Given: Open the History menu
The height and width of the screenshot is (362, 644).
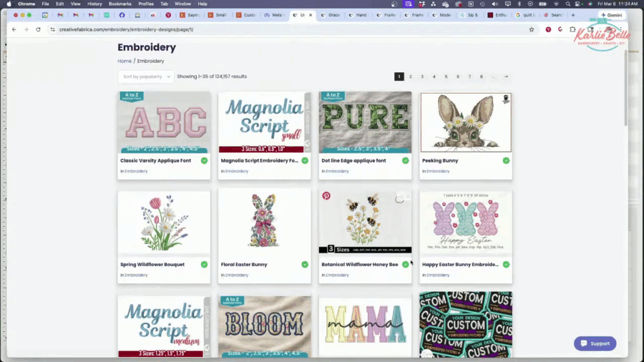Looking at the screenshot, I should 94,4.
